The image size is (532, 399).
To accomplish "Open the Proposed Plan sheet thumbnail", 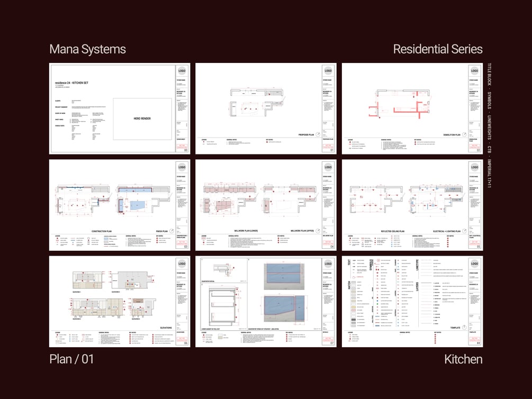I will tap(266, 108).
